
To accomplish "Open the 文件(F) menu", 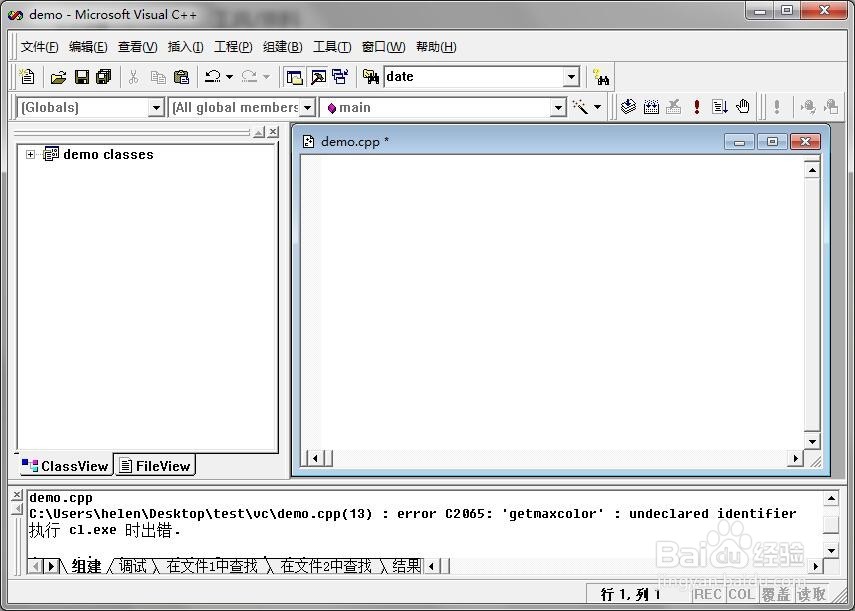I will pyautogui.click(x=39, y=47).
